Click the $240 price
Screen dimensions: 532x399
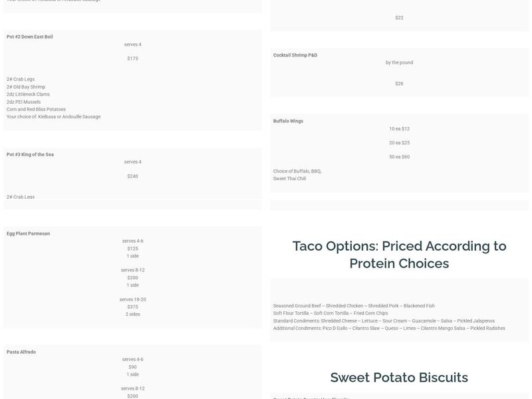point(132,176)
